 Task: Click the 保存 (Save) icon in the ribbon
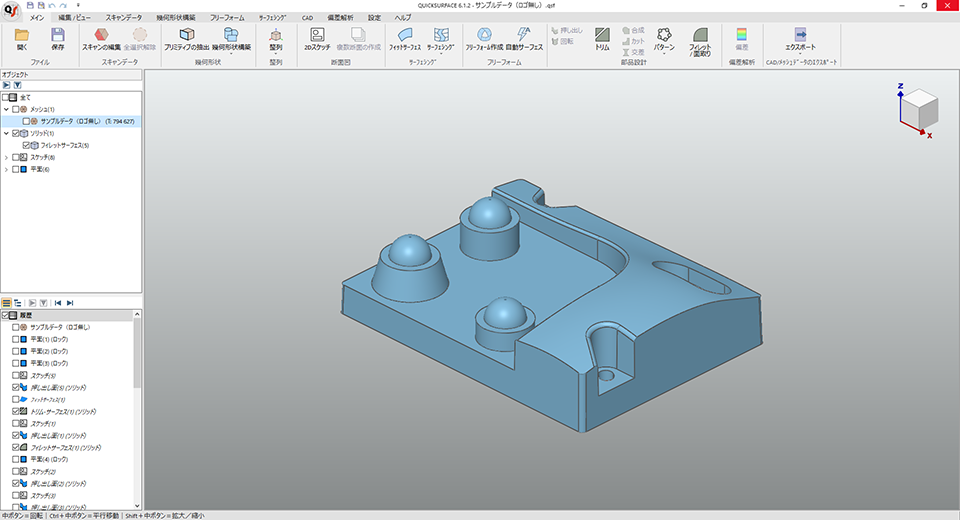(x=57, y=38)
